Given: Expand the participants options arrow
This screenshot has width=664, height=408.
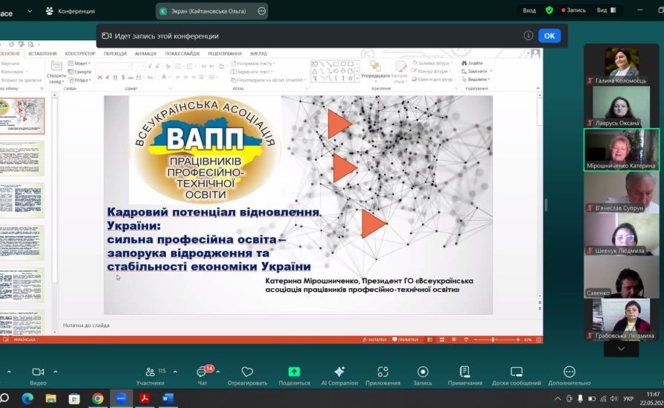Looking at the screenshot, I should (x=175, y=371).
